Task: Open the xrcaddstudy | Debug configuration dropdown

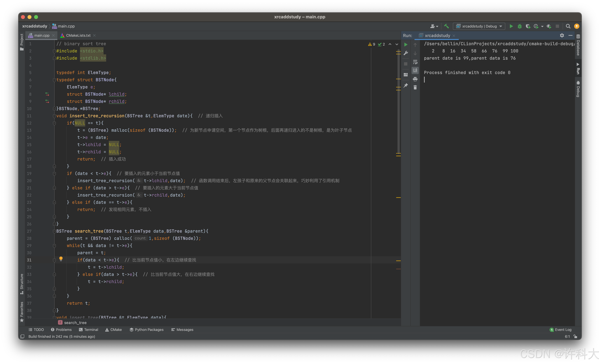Action: click(x=479, y=26)
